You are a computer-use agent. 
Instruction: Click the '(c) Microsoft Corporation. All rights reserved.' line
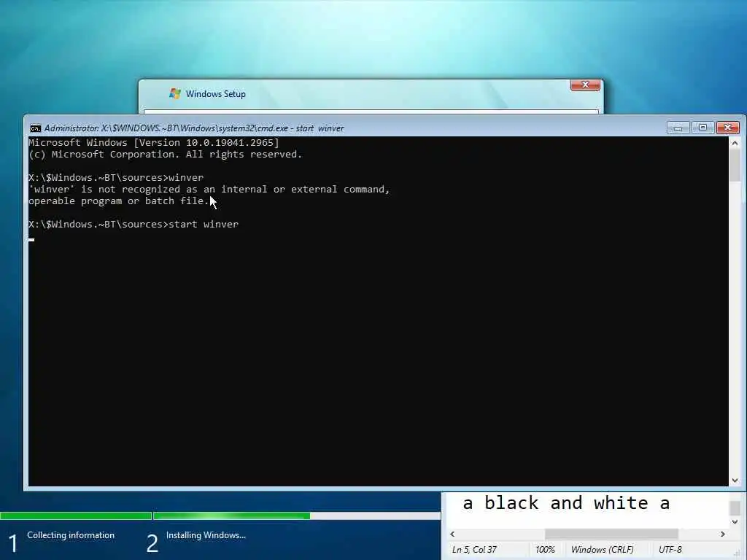pos(166,155)
